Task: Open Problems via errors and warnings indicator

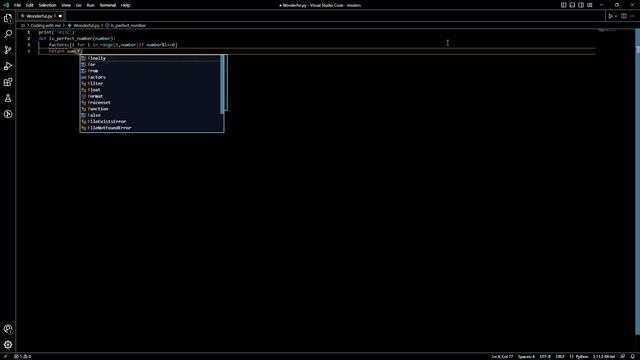Action: [x=22, y=356]
